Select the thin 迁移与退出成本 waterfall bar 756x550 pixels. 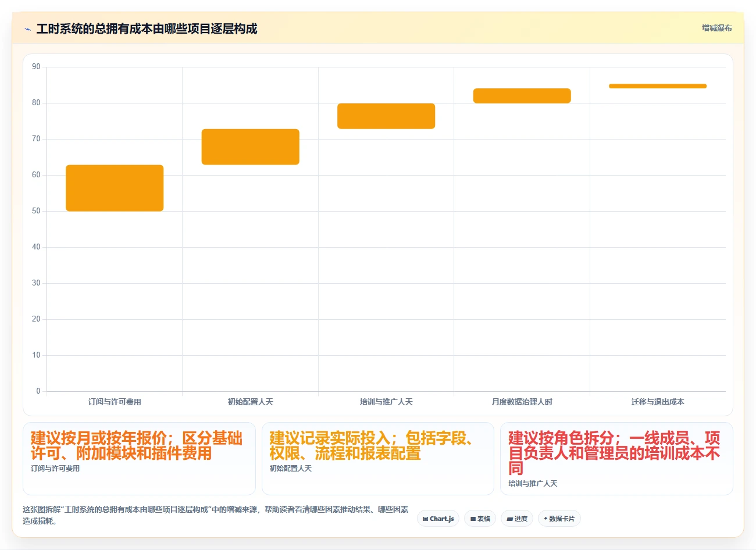pyautogui.click(x=658, y=86)
